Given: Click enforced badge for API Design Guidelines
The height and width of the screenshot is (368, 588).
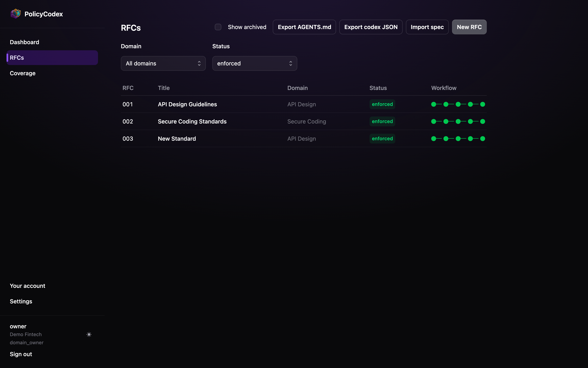Looking at the screenshot, I should coord(382,104).
